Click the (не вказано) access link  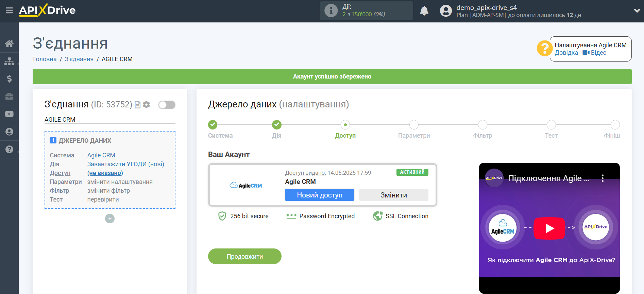105,173
